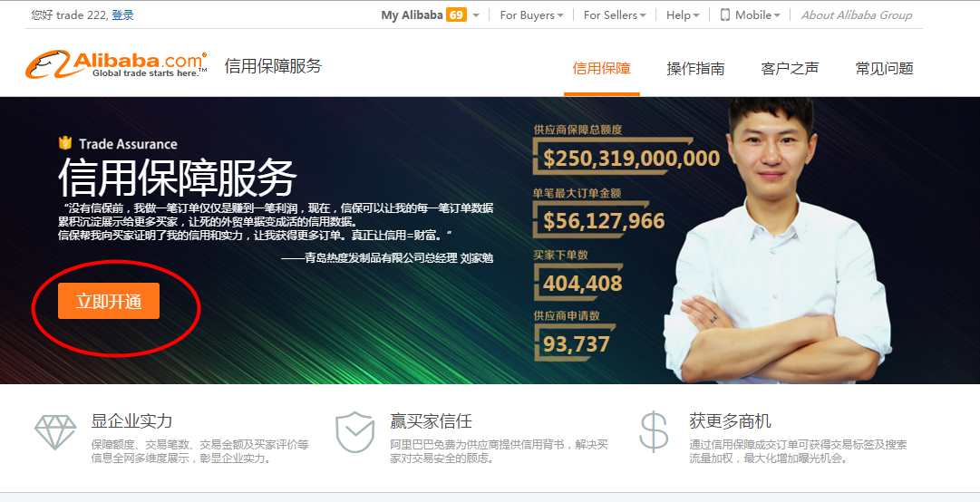Open the About Alibaba Group link
The height and width of the screenshot is (502, 980).
[x=856, y=15]
